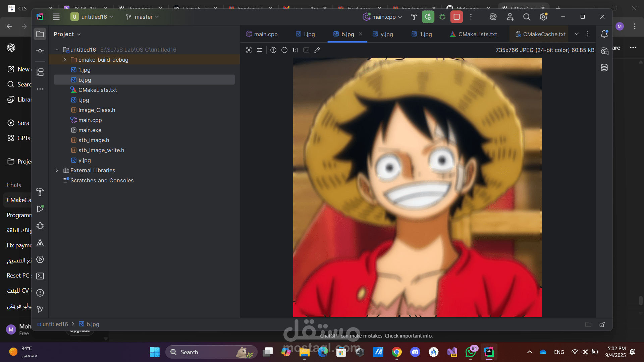
Task: Click b.jpg in the bottom breadcrumb
Action: pyautogui.click(x=89, y=324)
